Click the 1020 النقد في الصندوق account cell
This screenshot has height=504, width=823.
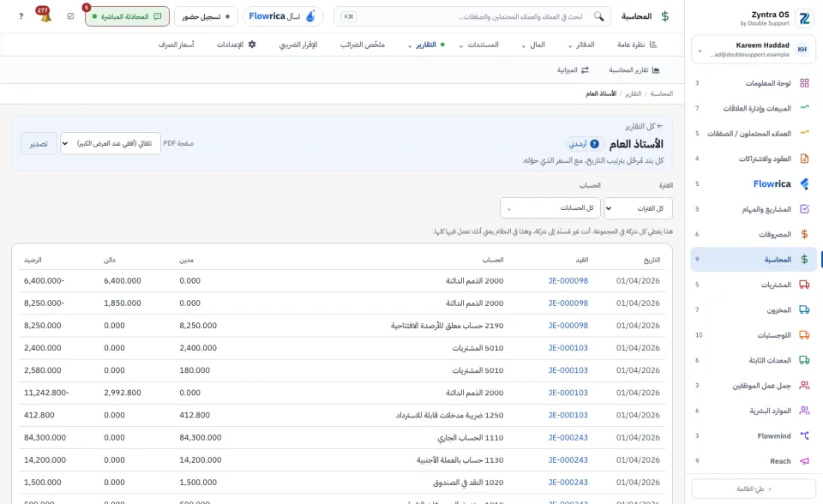(x=468, y=482)
